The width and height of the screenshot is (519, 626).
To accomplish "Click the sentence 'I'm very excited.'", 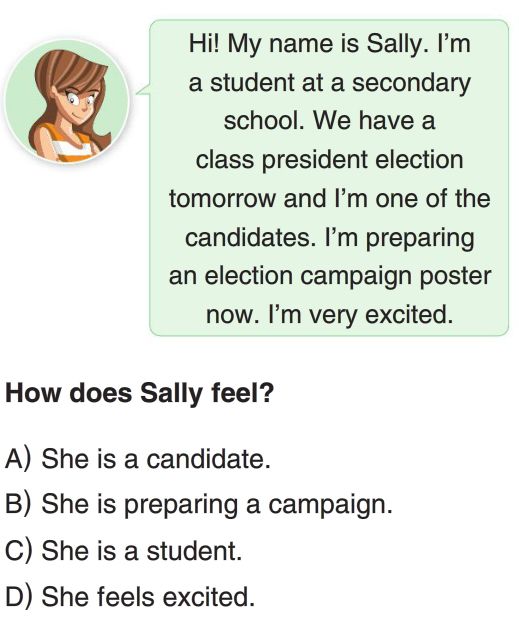I will pyautogui.click(x=361, y=315).
